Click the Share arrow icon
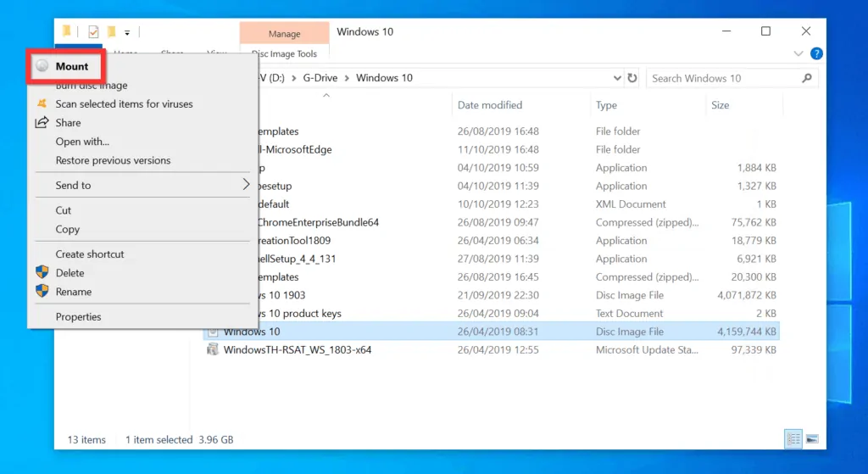The width and height of the screenshot is (868, 474). (42, 122)
